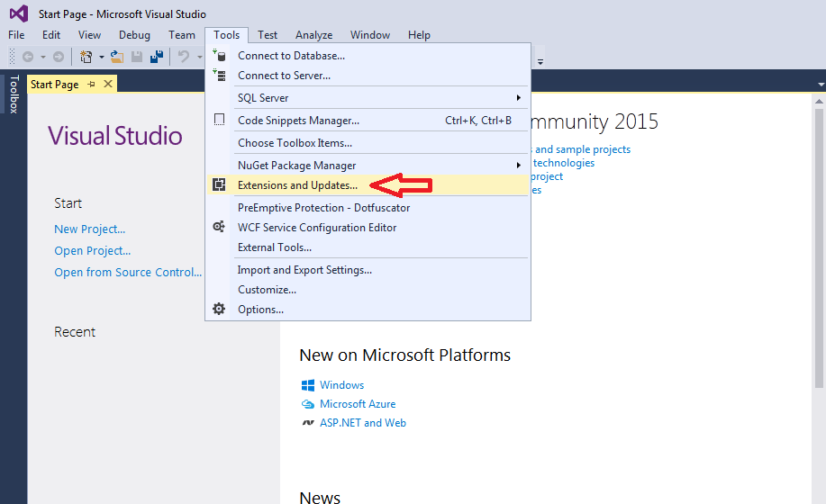This screenshot has height=504, width=826.
Task: Open the Team menu
Action: point(182,35)
